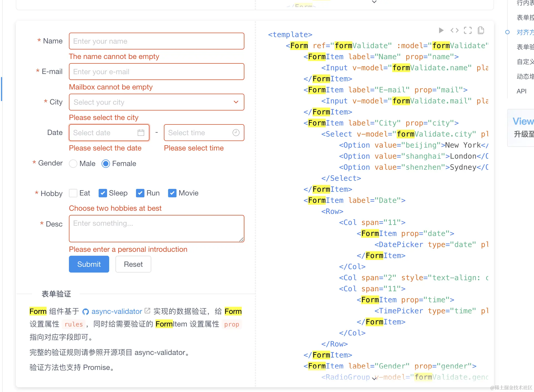Click the calendar icon in date field
Screen dimensions: 534x392
[141, 133]
